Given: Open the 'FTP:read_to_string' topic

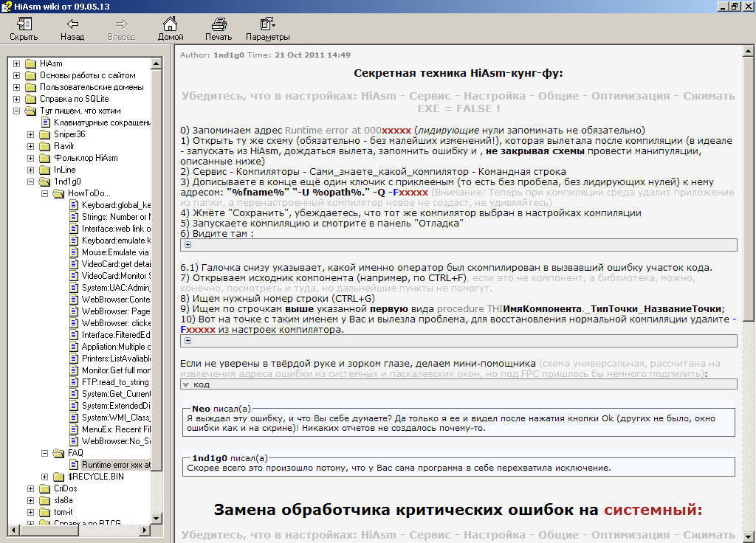Looking at the screenshot, I should click(x=115, y=382).
